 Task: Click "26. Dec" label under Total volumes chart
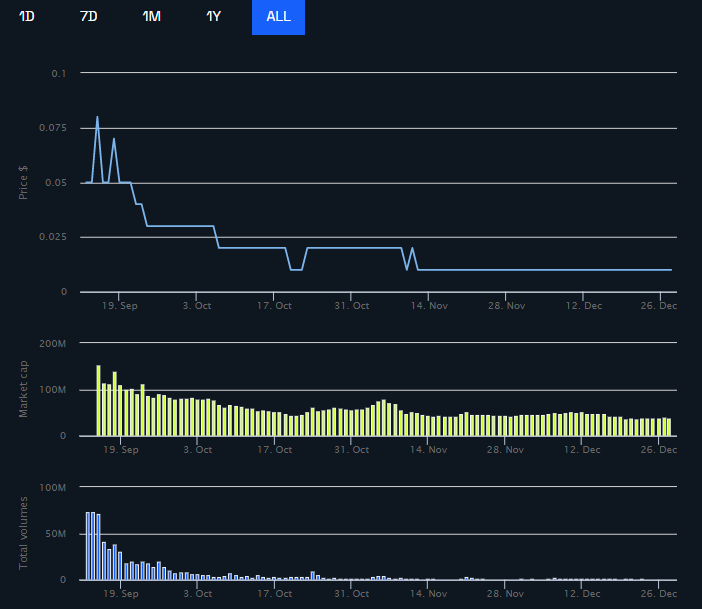660,594
